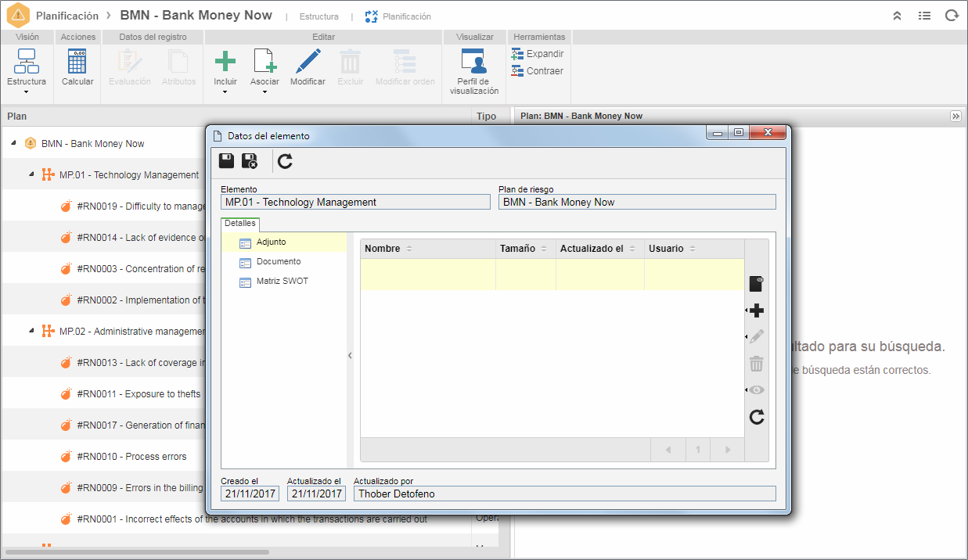Click the view eye icon beside table
The height and width of the screenshot is (560, 968).
[756, 390]
